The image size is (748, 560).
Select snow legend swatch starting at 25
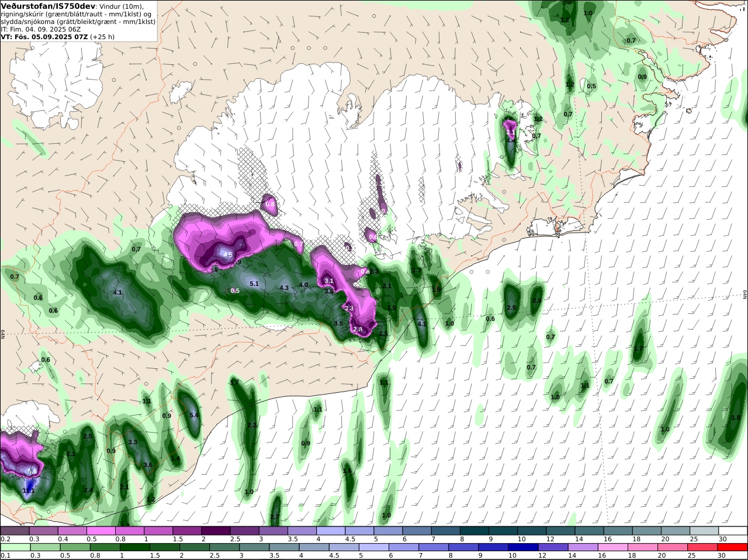coord(704,531)
